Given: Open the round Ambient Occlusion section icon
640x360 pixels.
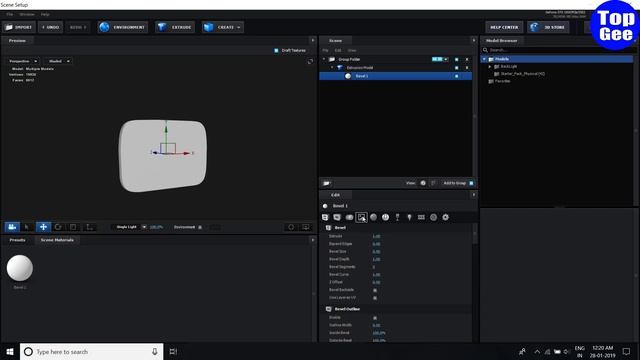Looking at the screenshot, I should (433, 217).
